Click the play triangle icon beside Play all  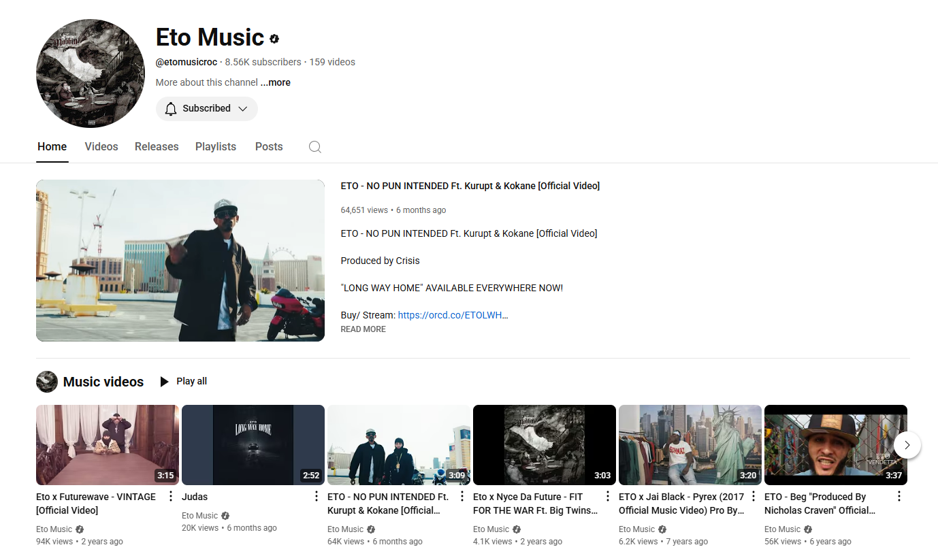[x=164, y=382]
